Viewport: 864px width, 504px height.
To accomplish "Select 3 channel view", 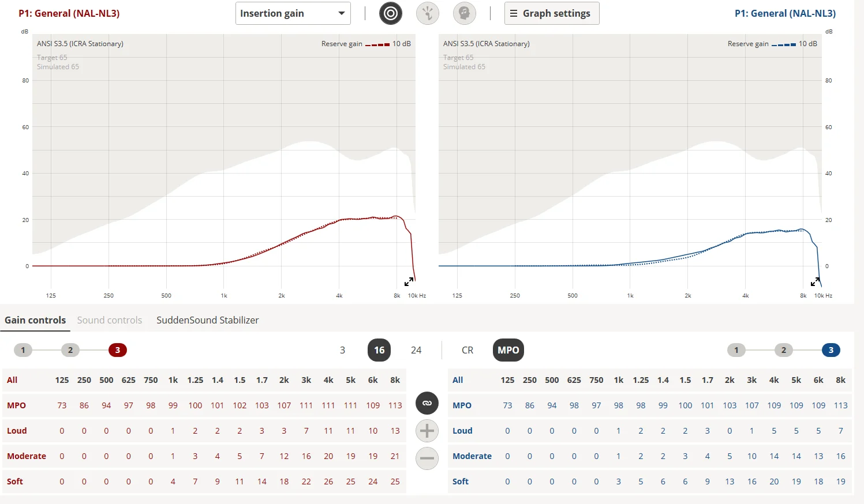I will tap(342, 350).
